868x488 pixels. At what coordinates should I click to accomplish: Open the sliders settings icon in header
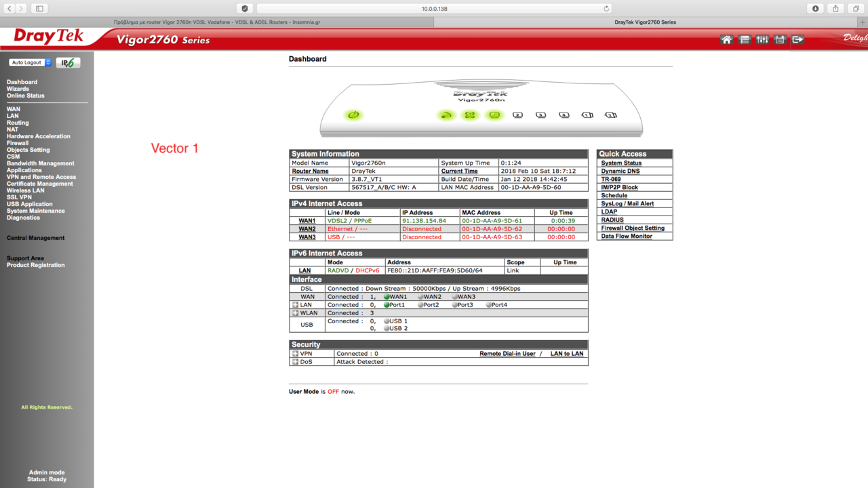(762, 40)
